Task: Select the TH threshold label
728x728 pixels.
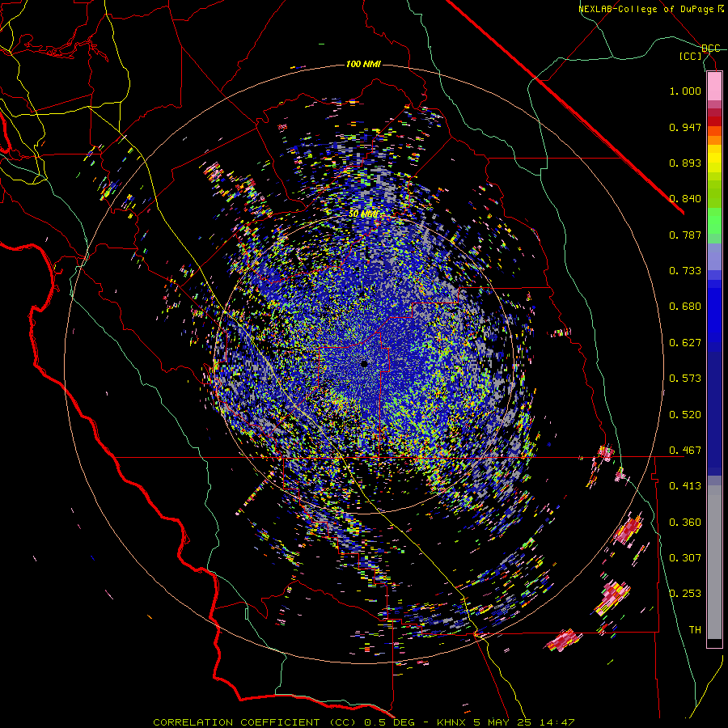Action: 695,630
